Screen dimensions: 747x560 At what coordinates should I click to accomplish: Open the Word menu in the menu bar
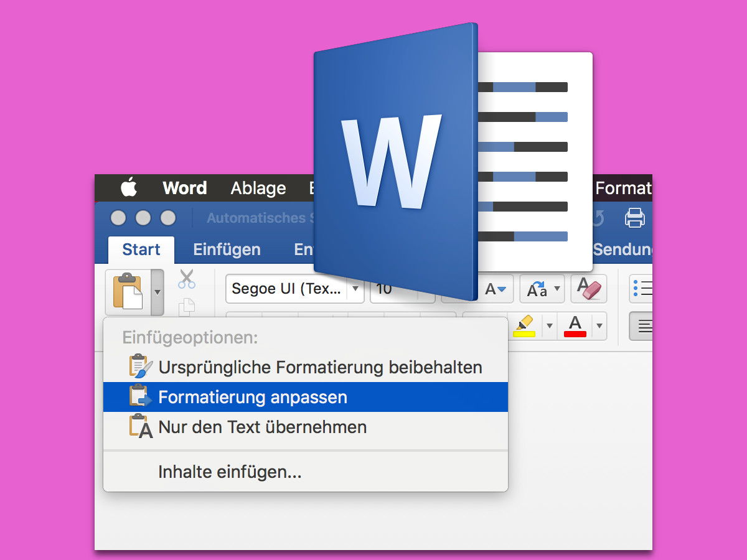[185, 188]
